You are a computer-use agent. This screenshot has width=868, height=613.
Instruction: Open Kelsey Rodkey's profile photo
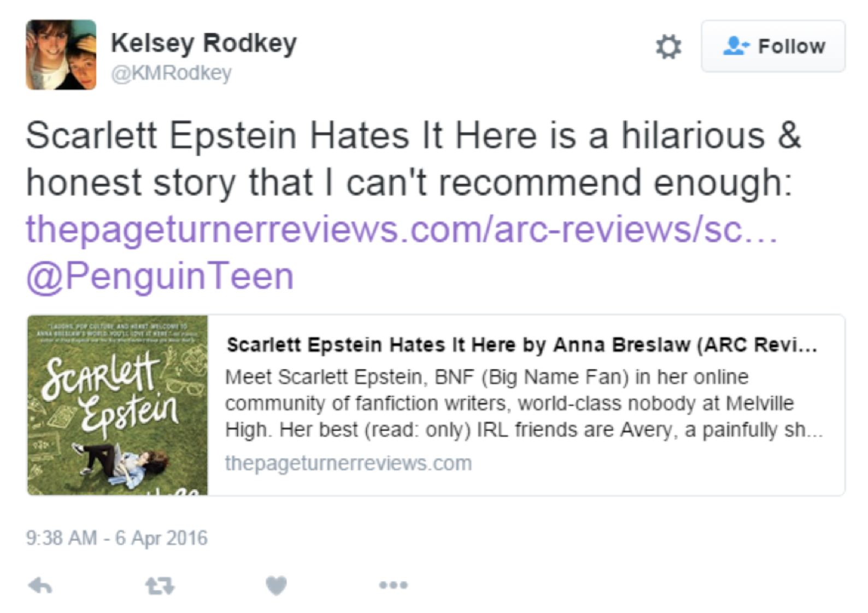coord(61,55)
